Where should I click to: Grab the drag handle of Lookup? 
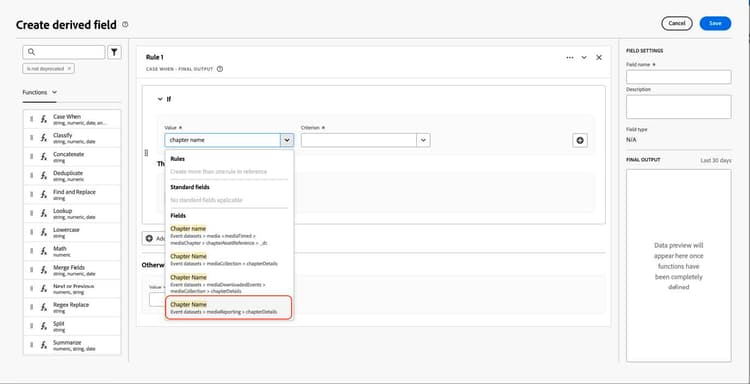[x=32, y=213]
